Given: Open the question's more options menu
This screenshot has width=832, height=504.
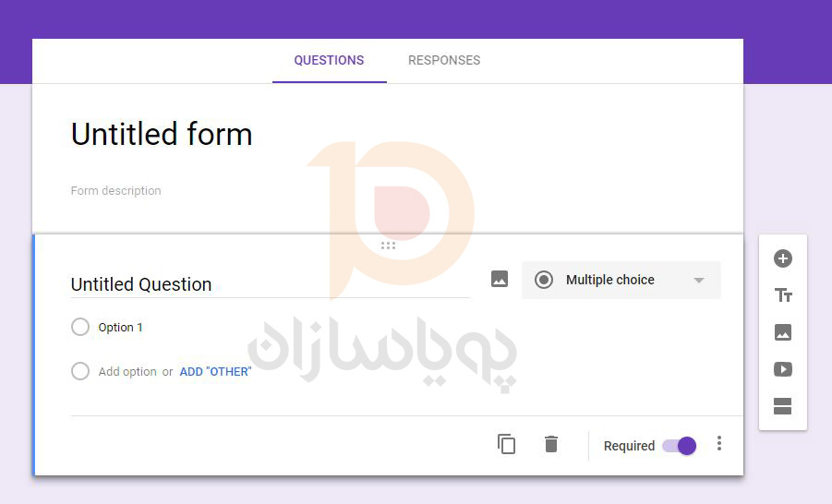Looking at the screenshot, I should pyautogui.click(x=719, y=444).
